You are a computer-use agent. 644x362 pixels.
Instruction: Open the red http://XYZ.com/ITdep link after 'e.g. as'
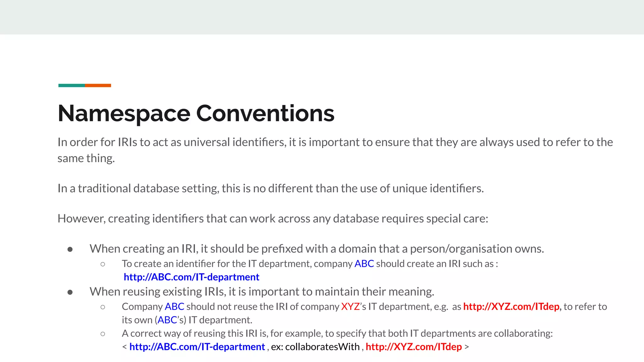click(511, 306)
